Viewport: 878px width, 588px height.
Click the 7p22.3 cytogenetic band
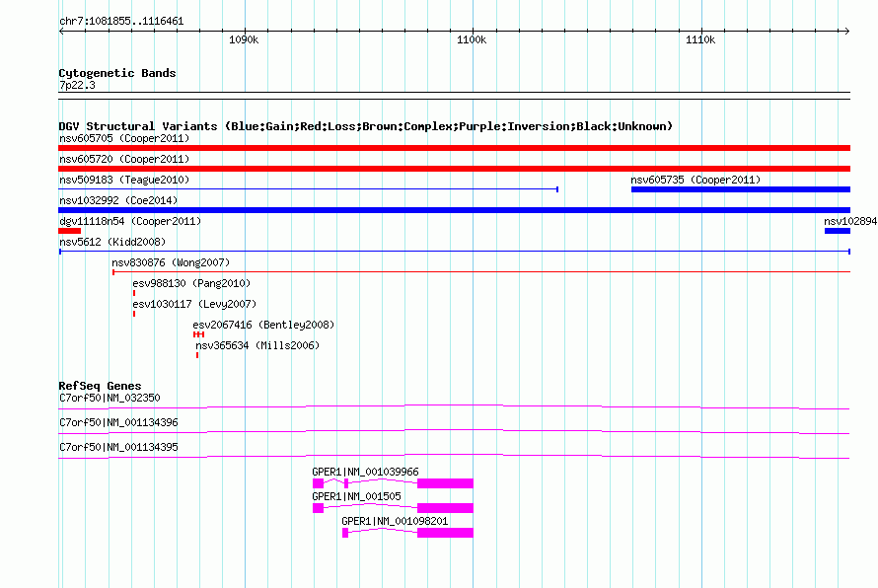point(454,96)
